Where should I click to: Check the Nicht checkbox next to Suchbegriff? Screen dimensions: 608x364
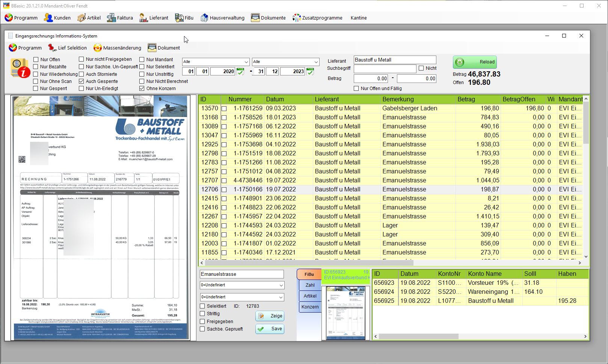pos(421,68)
